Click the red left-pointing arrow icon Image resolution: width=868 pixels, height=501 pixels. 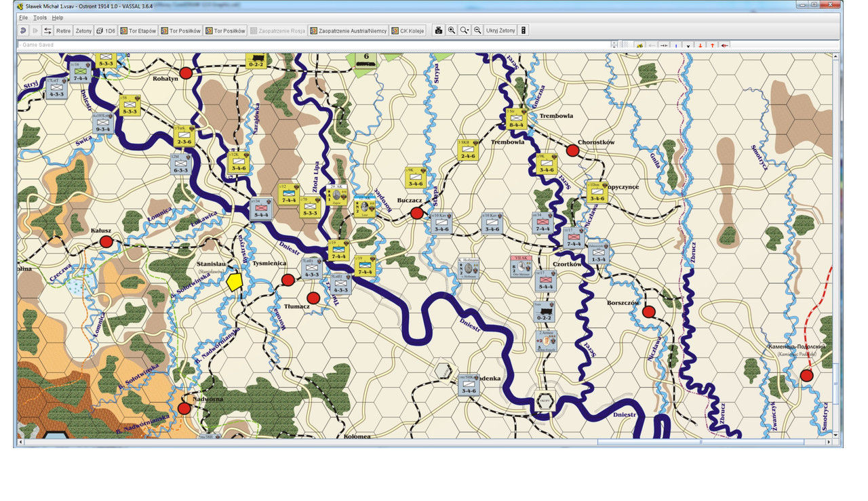(x=725, y=45)
